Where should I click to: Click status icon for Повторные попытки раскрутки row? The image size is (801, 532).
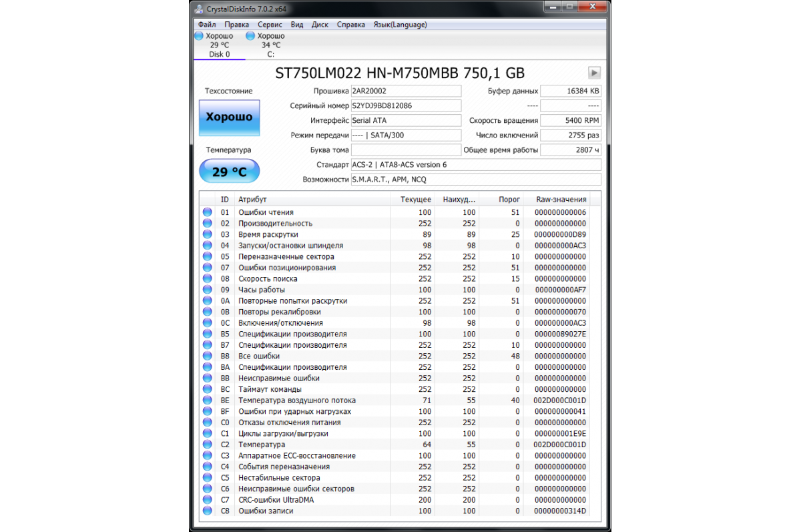(x=208, y=301)
